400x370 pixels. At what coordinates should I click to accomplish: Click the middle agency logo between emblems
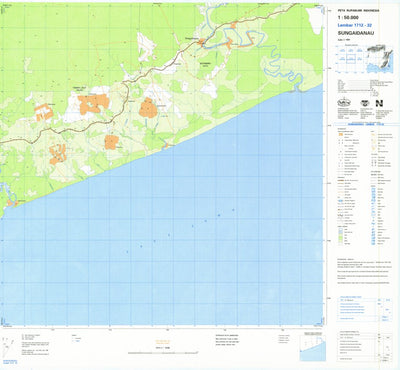(365, 103)
